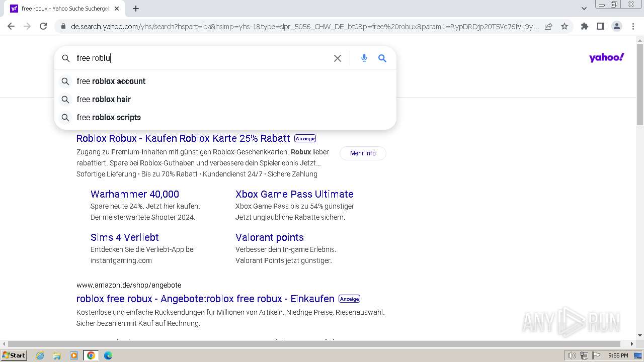Click the 9:55 PM clock

(618, 355)
